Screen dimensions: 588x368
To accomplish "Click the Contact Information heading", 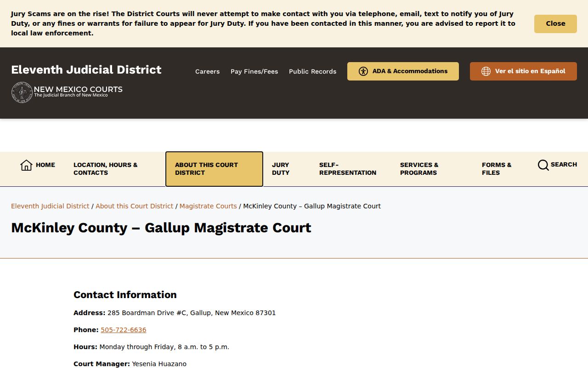I will point(125,295).
